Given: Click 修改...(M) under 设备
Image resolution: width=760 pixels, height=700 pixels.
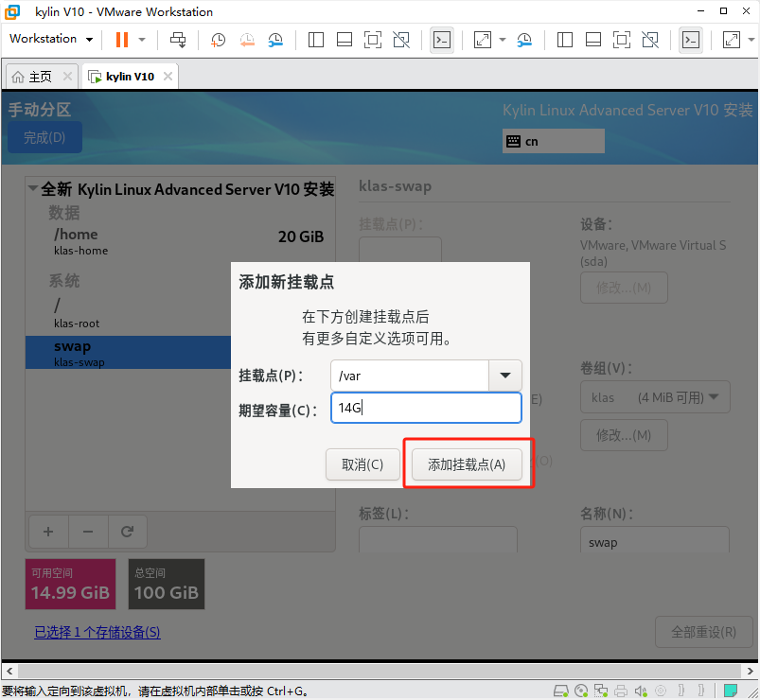Looking at the screenshot, I should coord(624,288).
